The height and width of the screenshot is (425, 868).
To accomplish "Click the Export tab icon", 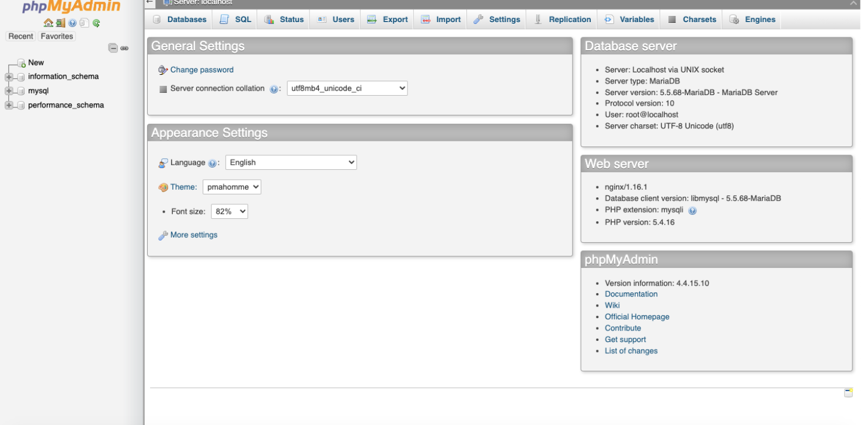I will point(372,19).
